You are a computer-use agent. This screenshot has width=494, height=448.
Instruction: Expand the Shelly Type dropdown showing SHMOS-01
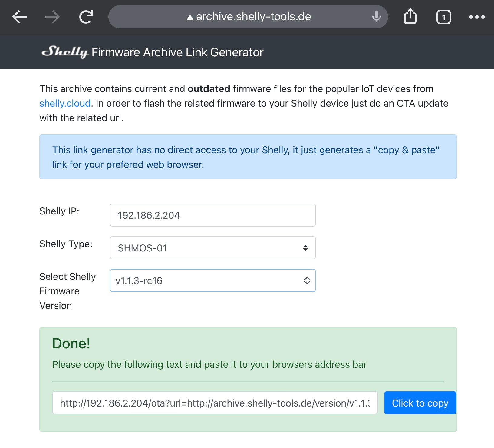click(212, 248)
